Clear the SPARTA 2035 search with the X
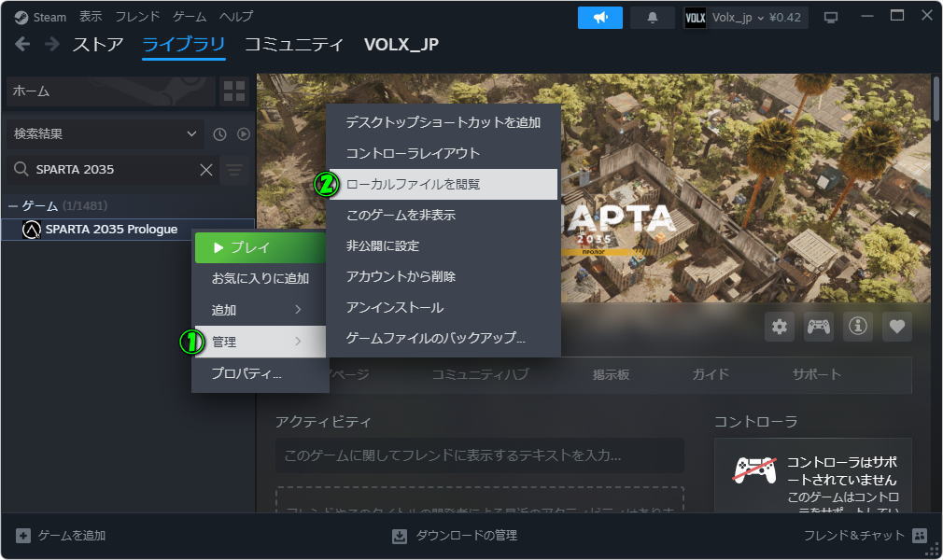Image resolution: width=943 pixels, height=560 pixels. pyautogui.click(x=204, y=170)
